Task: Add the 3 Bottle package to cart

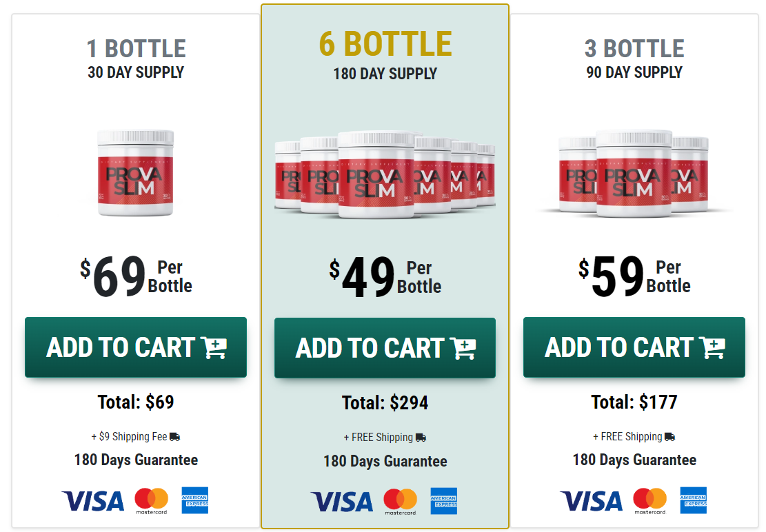Action: pyautogui.click(x=634, y=347)
